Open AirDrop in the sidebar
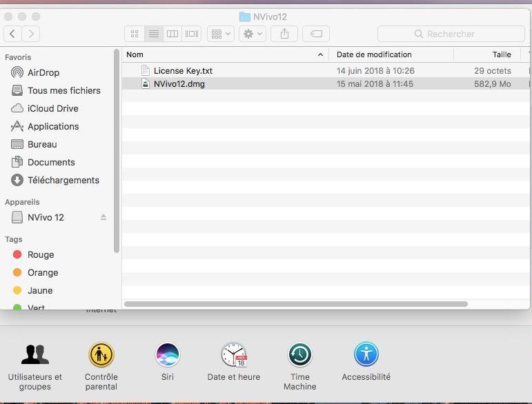 pyautogui.click(x=43, y=72)
